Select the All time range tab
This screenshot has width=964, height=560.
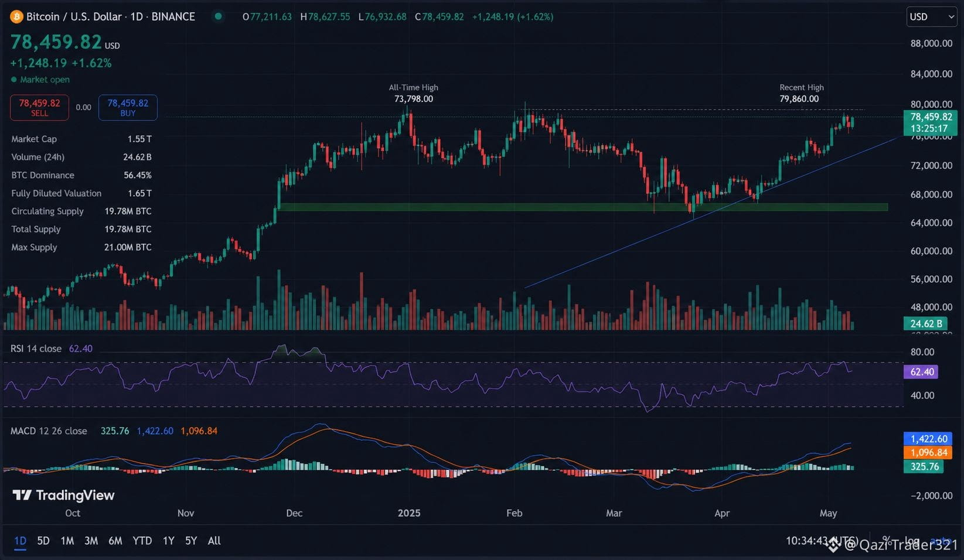(x=214, y=541)
